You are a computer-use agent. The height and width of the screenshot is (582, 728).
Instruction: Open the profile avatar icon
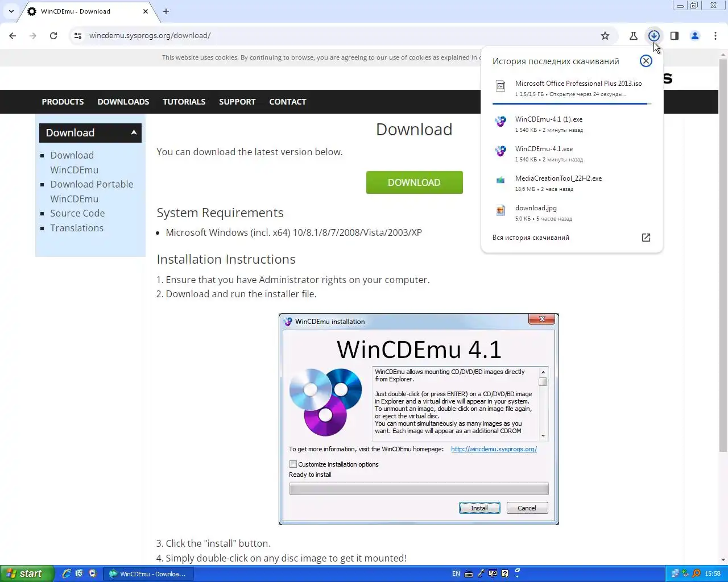coord(694,36)
